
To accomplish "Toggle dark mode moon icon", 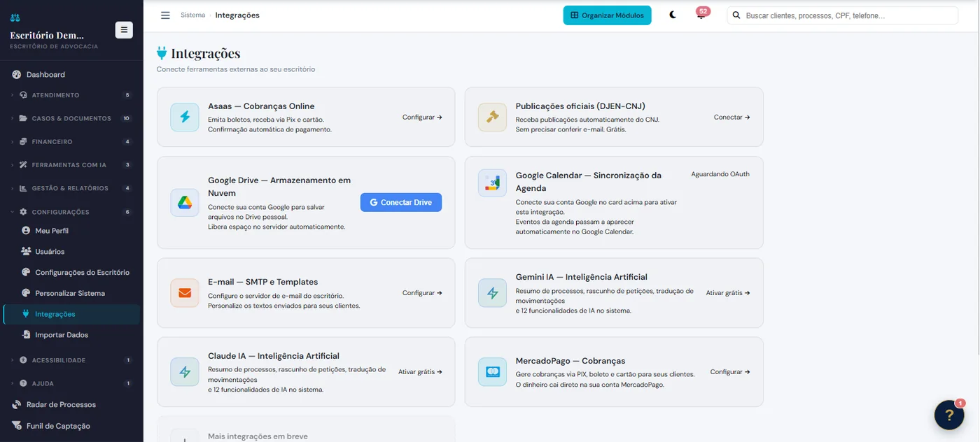I will 673,15.
